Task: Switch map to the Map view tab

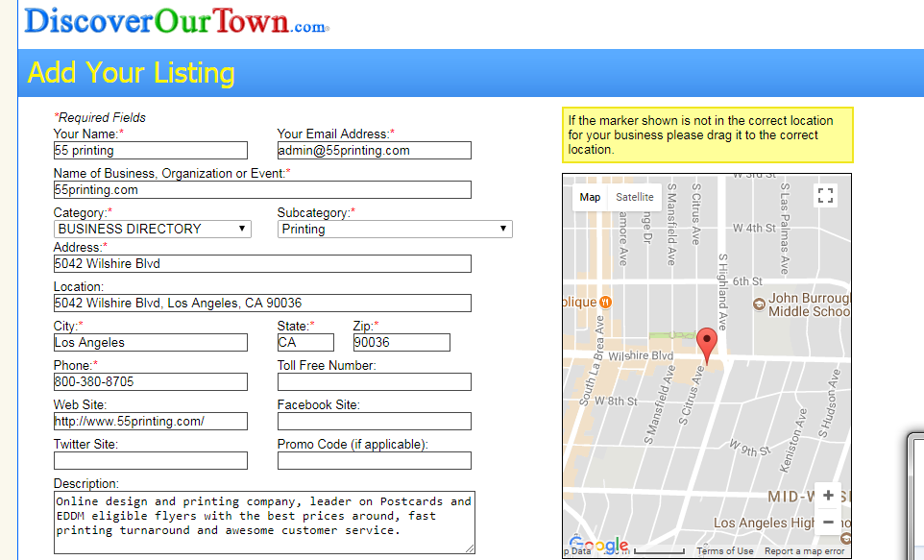Action: 590,197
